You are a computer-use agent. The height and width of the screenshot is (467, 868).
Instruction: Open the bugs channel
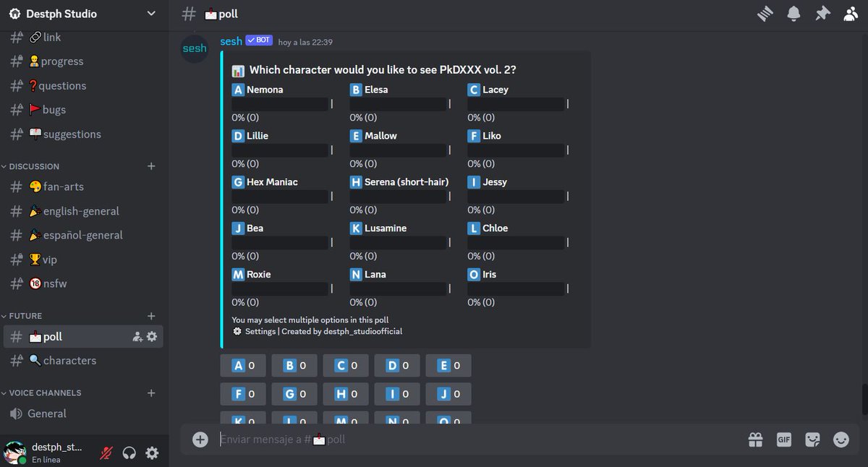coord(84,110)
